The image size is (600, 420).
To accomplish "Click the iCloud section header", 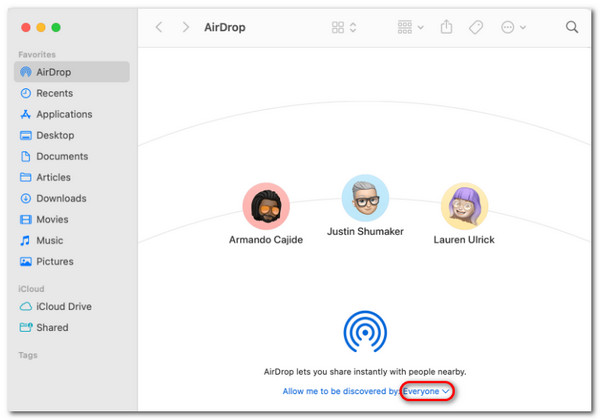I will coord(31,289).
